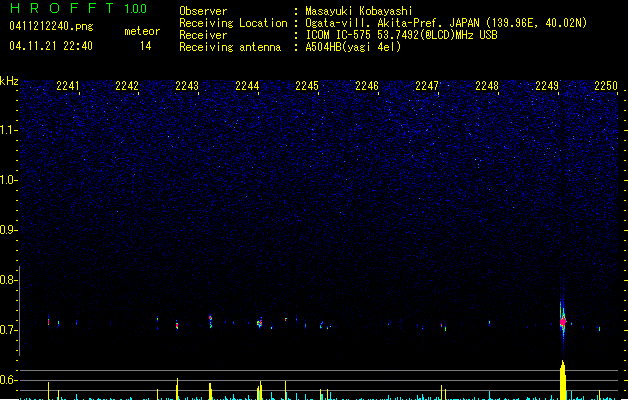Click the receiving antenna A504HB text
Screen dimensions: 629x400
tap(353, 47)
